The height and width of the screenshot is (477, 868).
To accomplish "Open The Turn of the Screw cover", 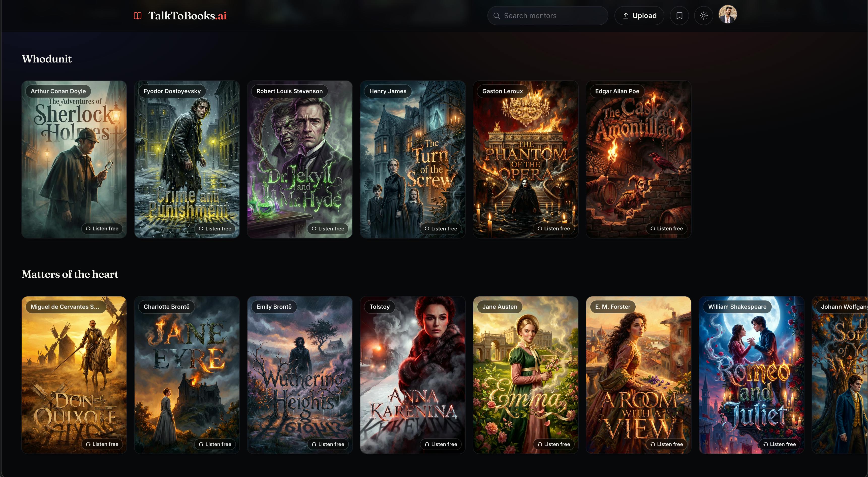I will pyautogui.click(x=413, y=159).
